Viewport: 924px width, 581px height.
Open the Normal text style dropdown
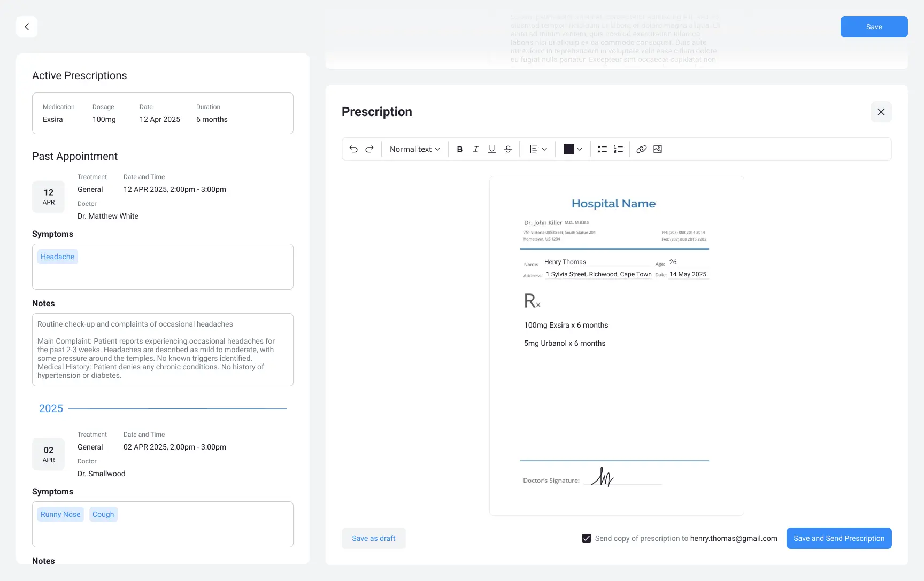point(414,149)
